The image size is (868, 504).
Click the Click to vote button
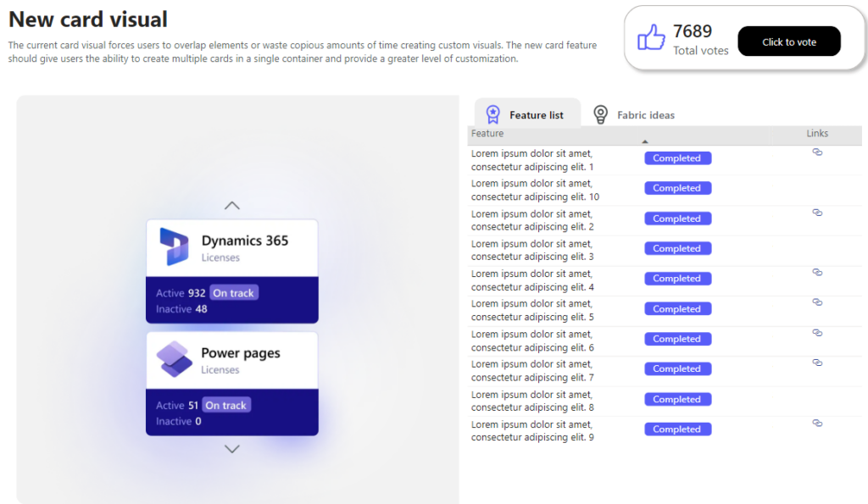[789, 42]
